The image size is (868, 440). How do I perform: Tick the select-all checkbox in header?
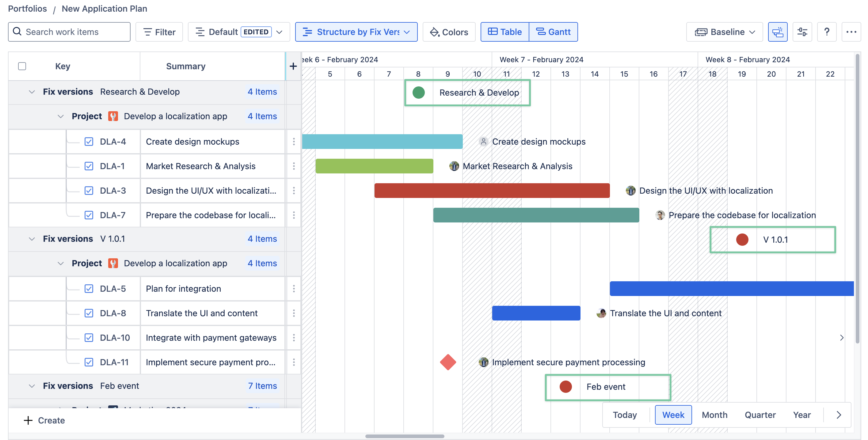(22, 66)
